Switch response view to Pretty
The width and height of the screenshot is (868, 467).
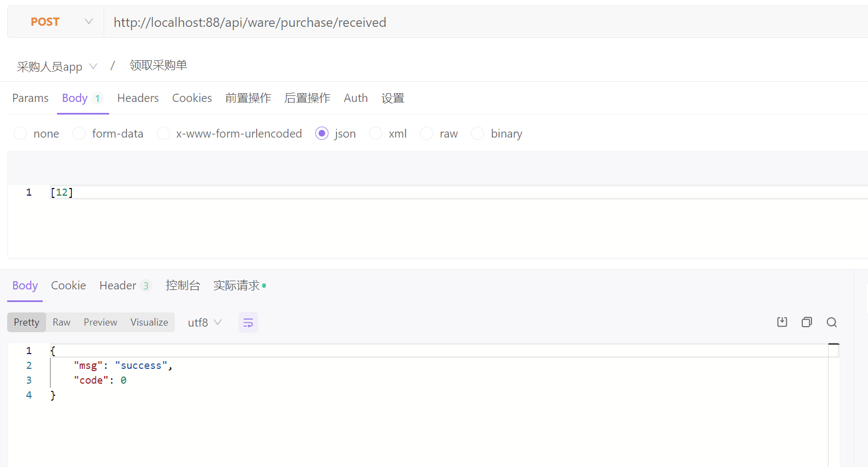[x=26, y=322]
